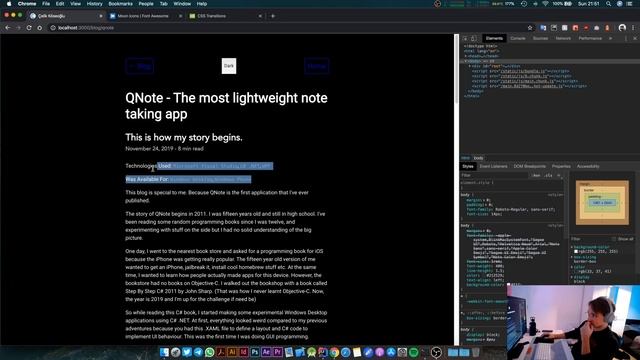Click the inspect element picker icon in DevTools
Image resolution: width=640 pixels, height=360 pixels.
[x=465, y=38]
